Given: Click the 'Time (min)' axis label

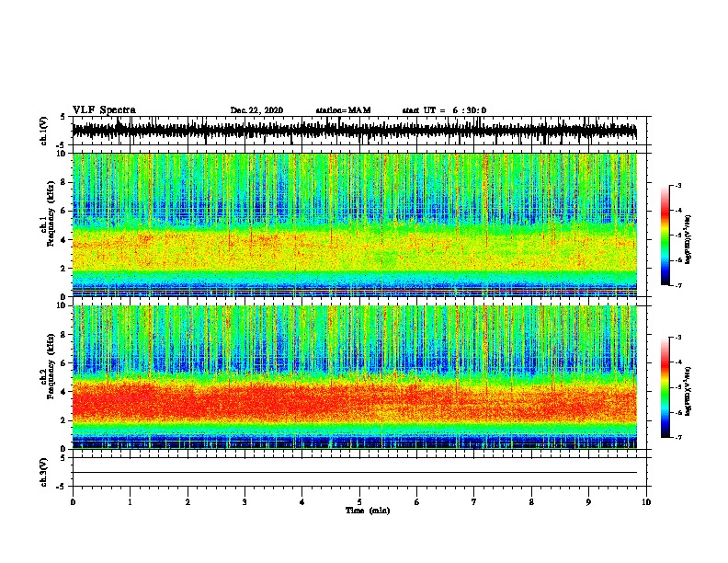Looking at the screenshot, I should pyautogui.click(x=368, y=511).
